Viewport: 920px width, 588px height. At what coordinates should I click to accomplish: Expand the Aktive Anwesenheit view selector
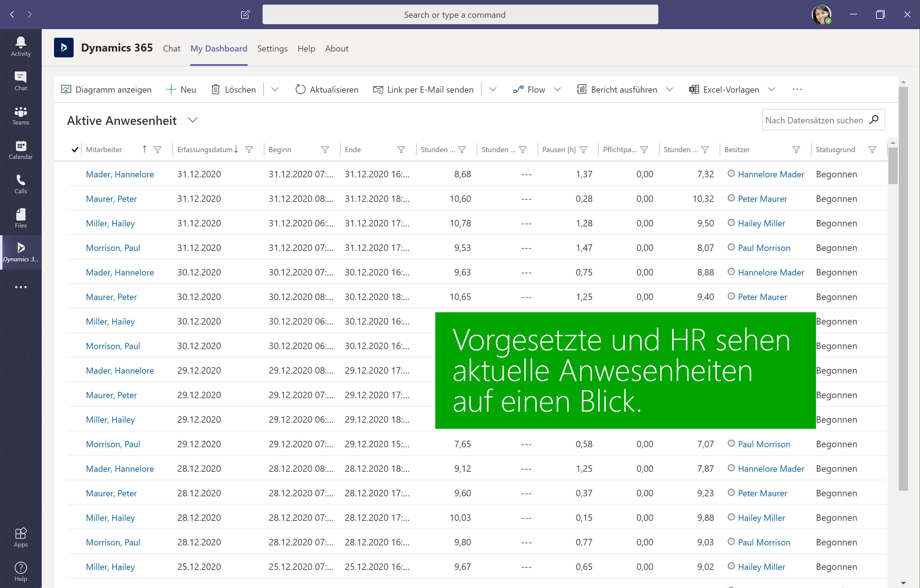pos(193,120)
